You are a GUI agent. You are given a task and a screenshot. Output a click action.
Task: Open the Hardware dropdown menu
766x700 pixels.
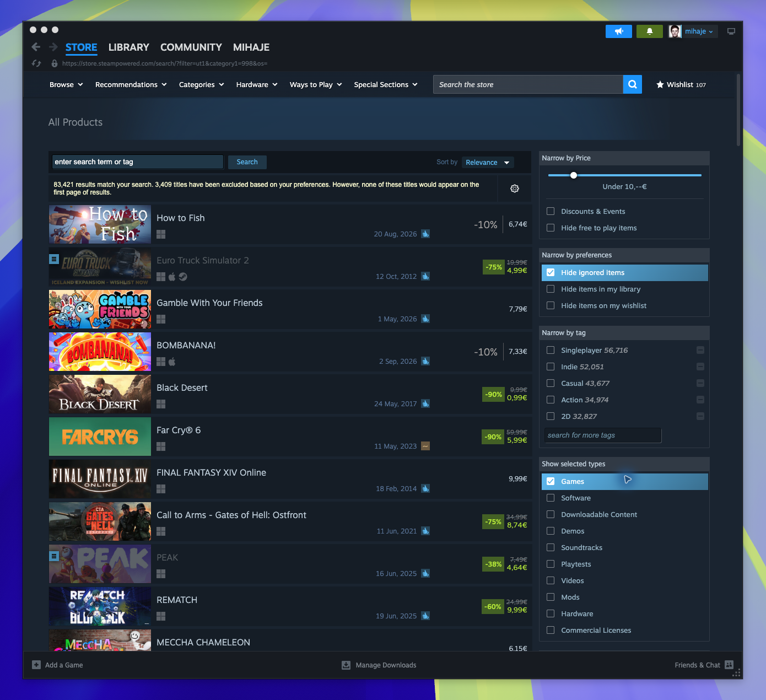[x=257, y=84]
